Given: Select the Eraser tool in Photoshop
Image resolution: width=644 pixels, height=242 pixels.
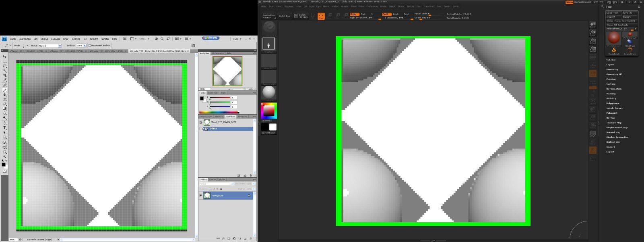Looking at the screenshot, I should coord(5,104).
